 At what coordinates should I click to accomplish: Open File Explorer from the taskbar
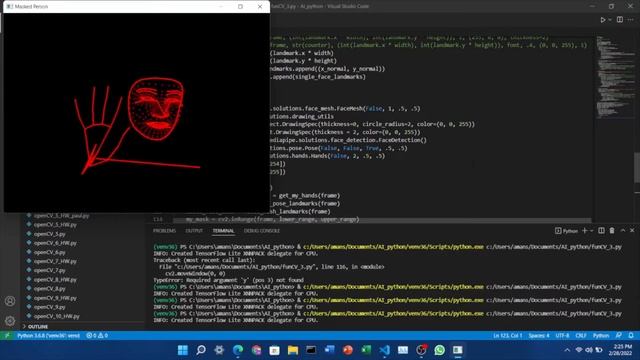[x=293, y=350]
